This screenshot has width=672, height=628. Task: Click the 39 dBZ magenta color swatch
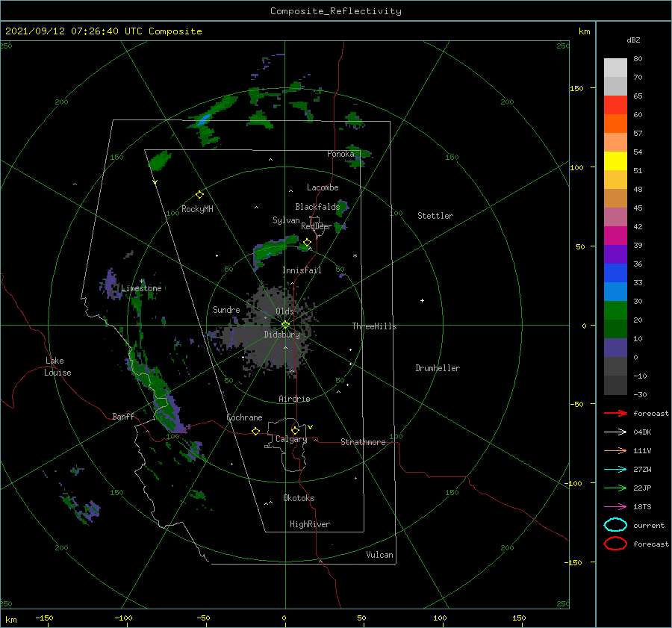[615, 235]
